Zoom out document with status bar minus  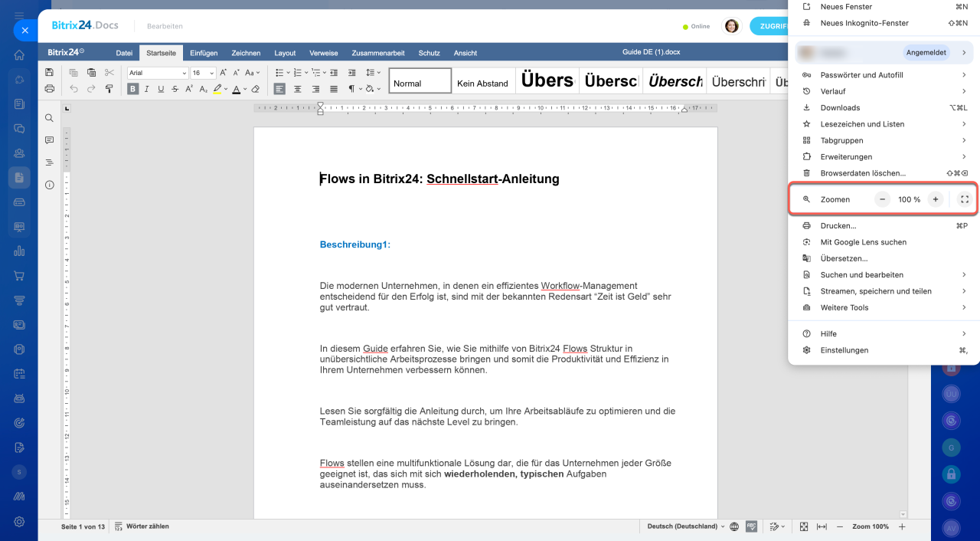point(840,526)
